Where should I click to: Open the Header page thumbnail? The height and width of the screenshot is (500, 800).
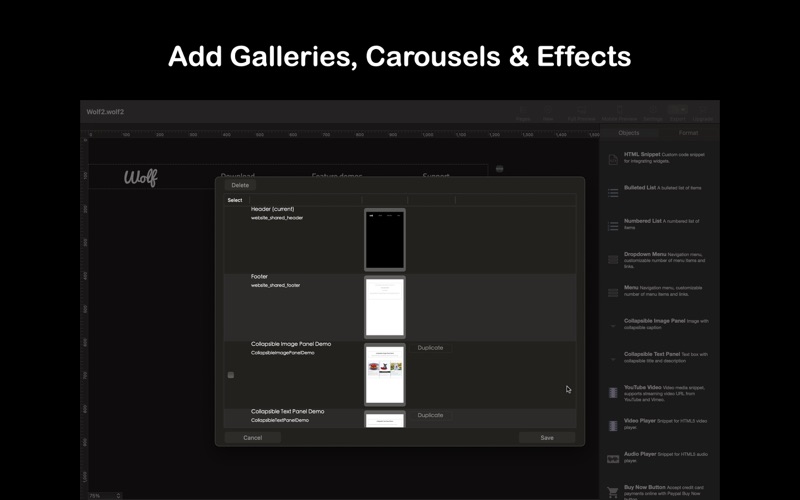point(385,240)
